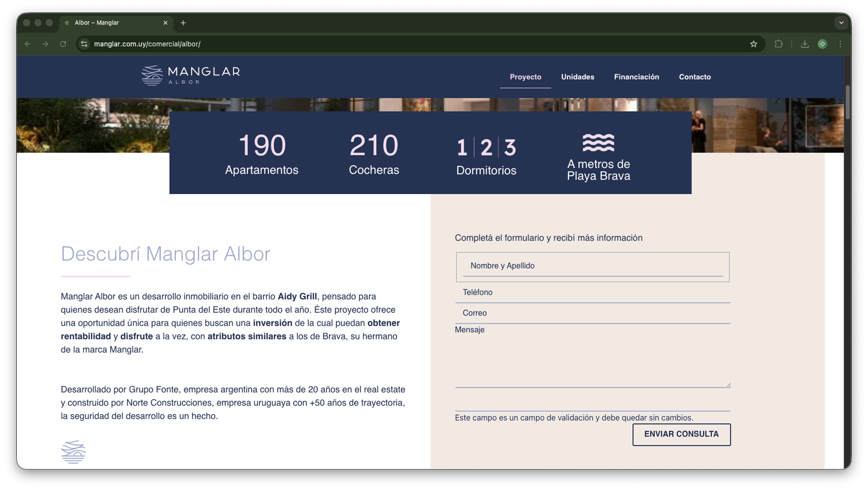
Task: Expand the tab search dropdown arrow
Action: tap(841, 23)
